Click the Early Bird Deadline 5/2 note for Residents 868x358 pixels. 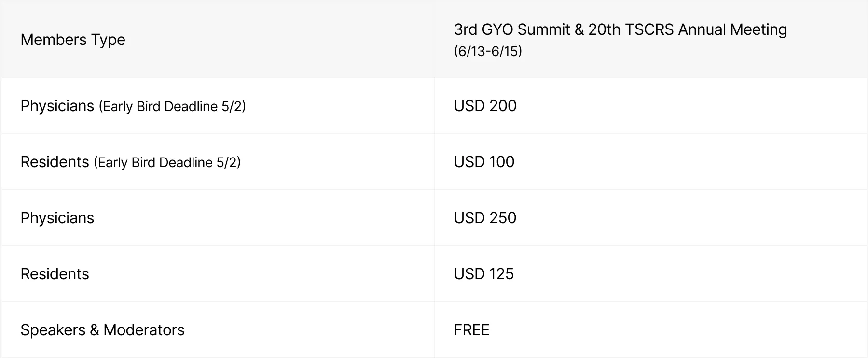(167, 162)
